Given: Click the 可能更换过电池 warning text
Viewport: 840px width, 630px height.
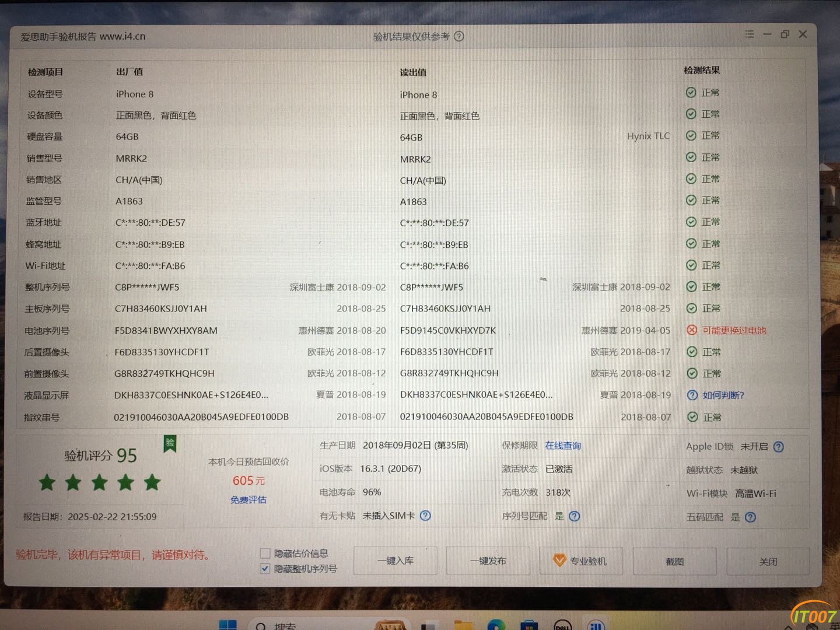Looking at the screenshot, I should (734, 330).
